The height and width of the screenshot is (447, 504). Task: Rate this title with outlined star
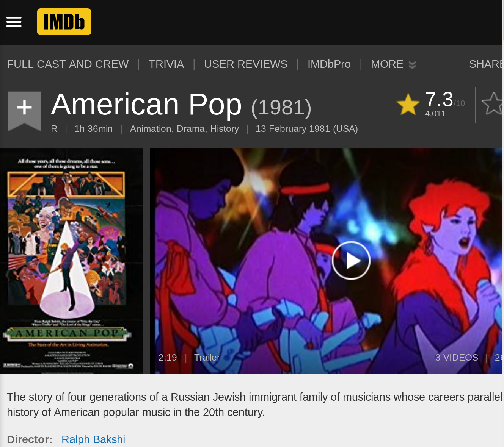click(x=493, y=103)
